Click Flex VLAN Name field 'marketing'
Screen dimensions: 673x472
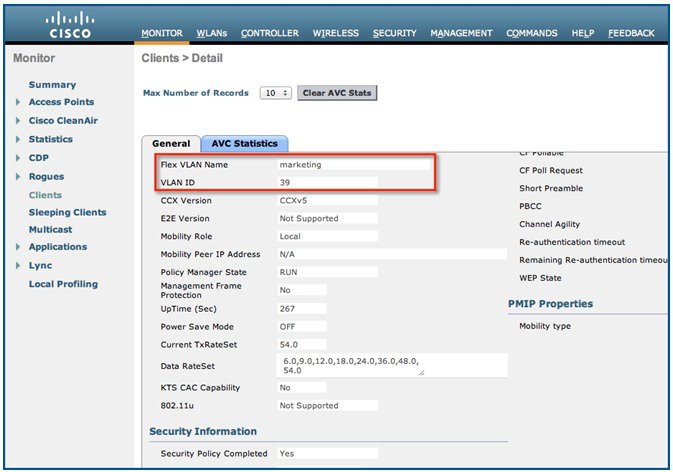pyautogui.click(x=353, y=165)
